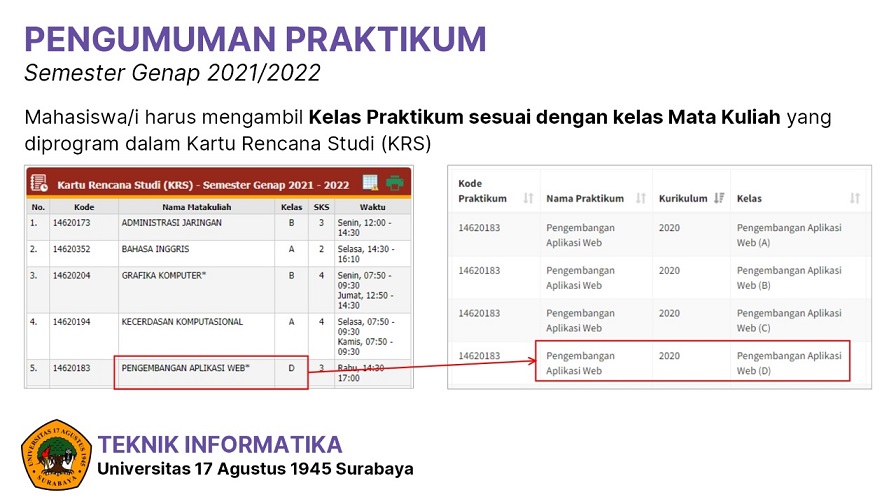Select the BAHASA INGGRIS course name
Screen dimensions: 896x504
click(x=155, y=249)
